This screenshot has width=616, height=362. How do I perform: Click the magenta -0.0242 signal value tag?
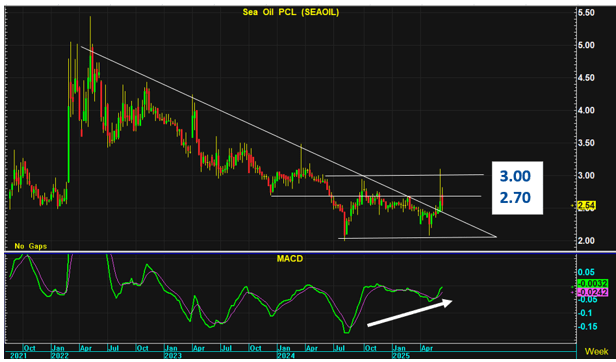[592, 292]
